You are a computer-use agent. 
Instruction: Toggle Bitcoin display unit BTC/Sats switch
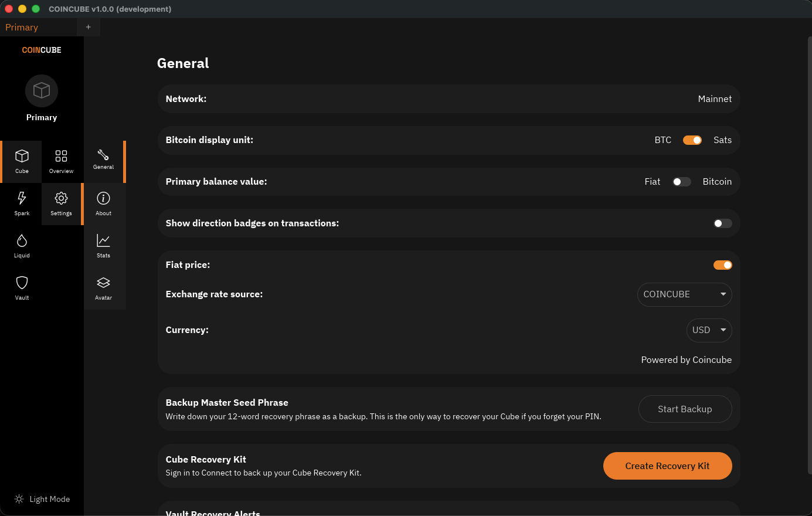[692, 140]
